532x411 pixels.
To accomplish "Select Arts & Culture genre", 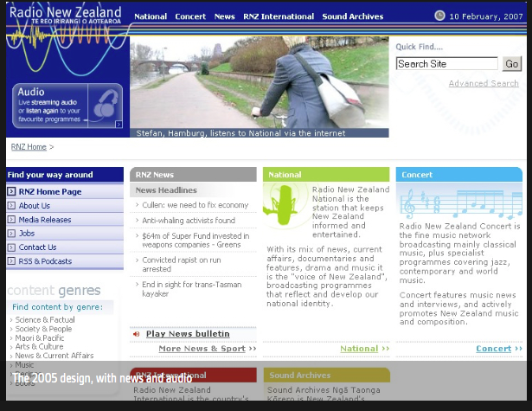I will coord(39,347).
